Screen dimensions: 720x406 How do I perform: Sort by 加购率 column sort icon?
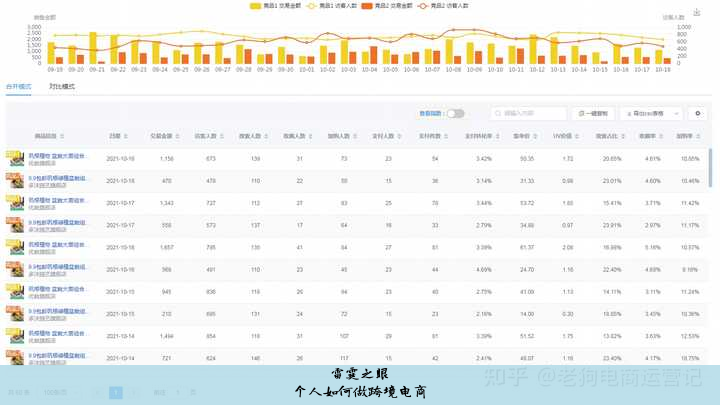[697, 136]
